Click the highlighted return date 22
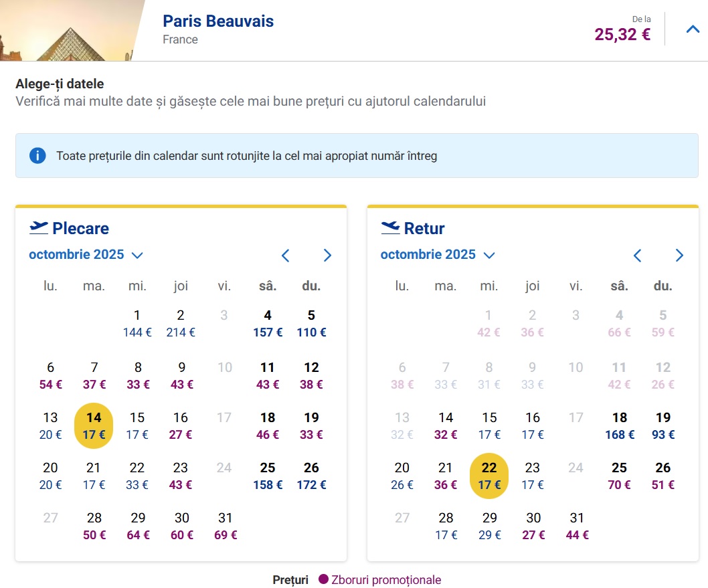 [489, 476]
